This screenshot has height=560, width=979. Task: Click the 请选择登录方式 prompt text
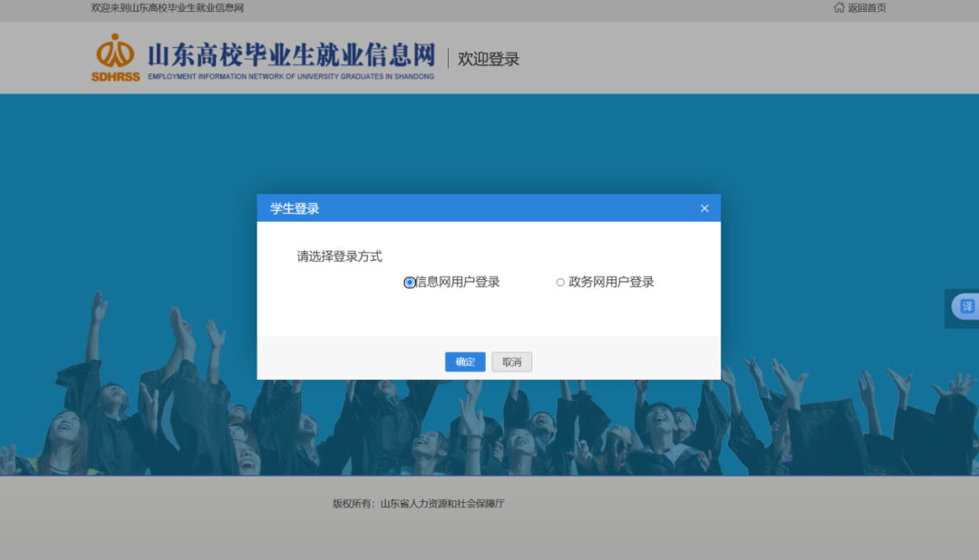click(x=340, y=256)
